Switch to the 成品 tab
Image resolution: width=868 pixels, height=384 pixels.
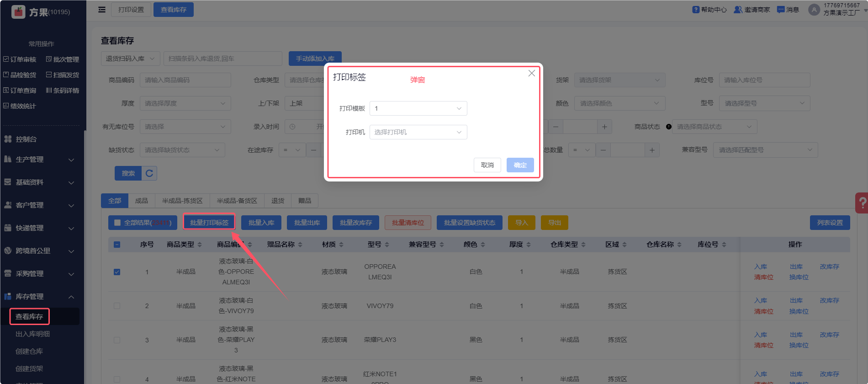(x=142, y=201)
